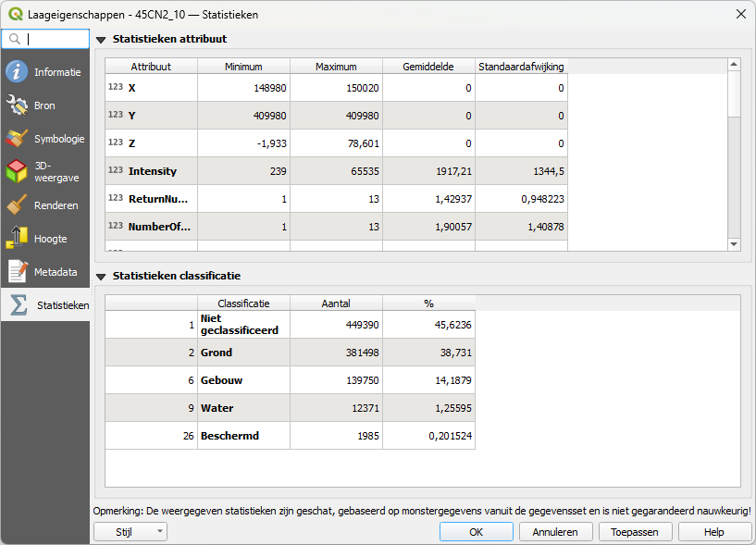Select the Intensity attribute row

pyautogui.click(x=152, y=171)
